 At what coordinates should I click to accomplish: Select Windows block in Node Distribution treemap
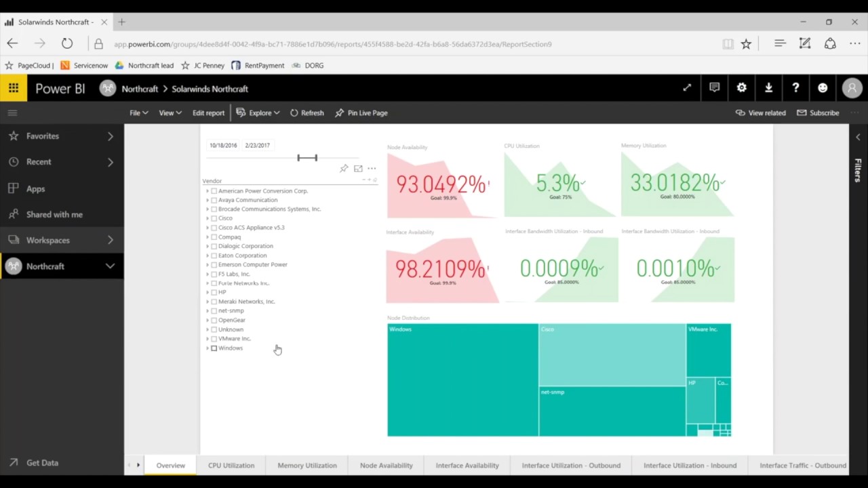(462, 380)
